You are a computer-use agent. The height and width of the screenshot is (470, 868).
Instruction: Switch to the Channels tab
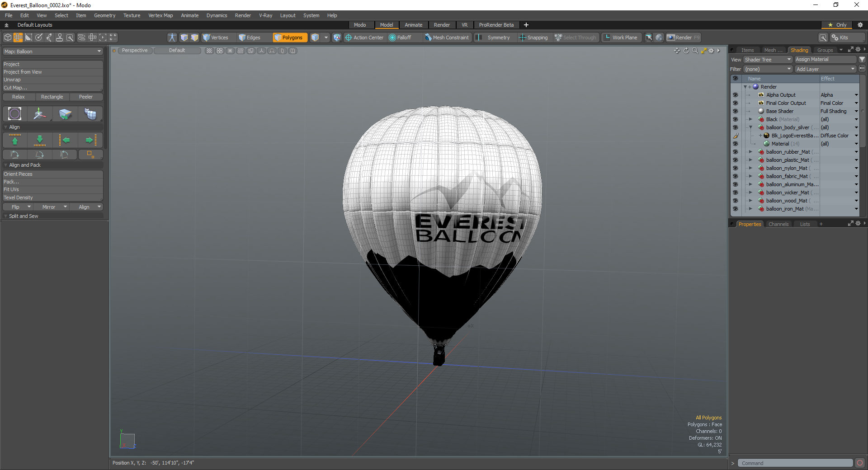pyautogui.click(x=778, y=224)
